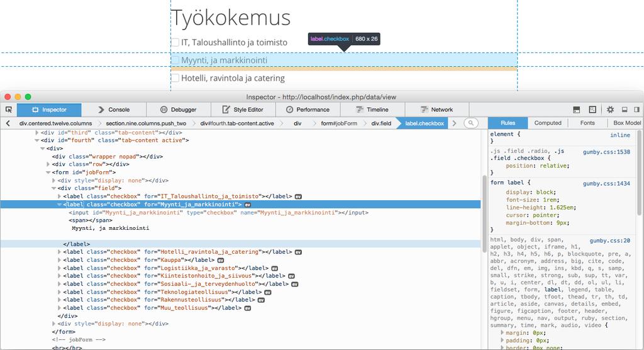Open gumby.css:1538 source link
The height and width of the screenshot is (350, 644).
(x=606, y=152)
